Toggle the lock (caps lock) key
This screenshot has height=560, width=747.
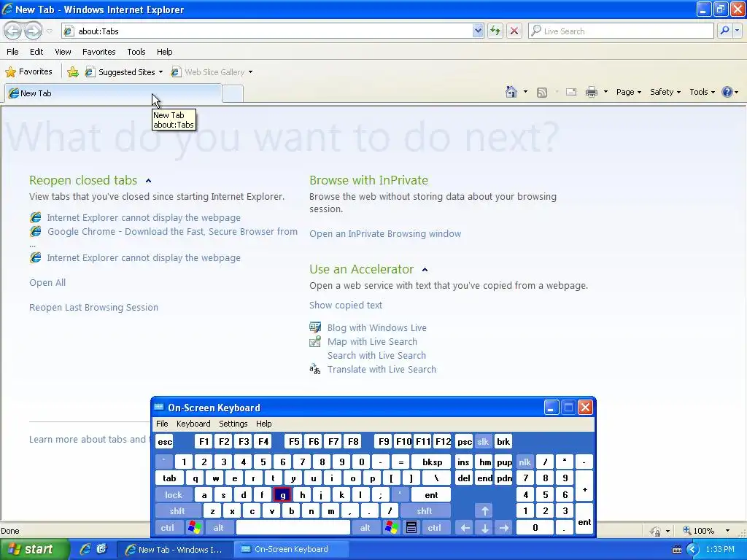(x=174, y=495)
